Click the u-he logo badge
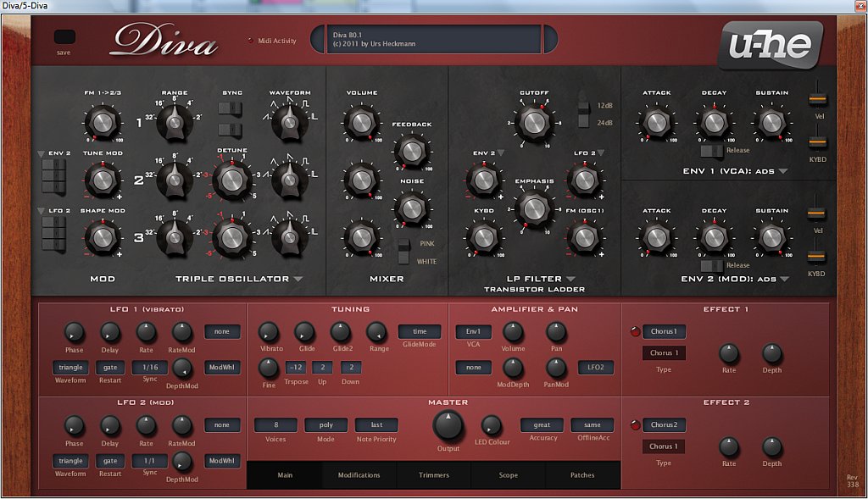The width and height of the screenshot is (868, 499). 769,44
